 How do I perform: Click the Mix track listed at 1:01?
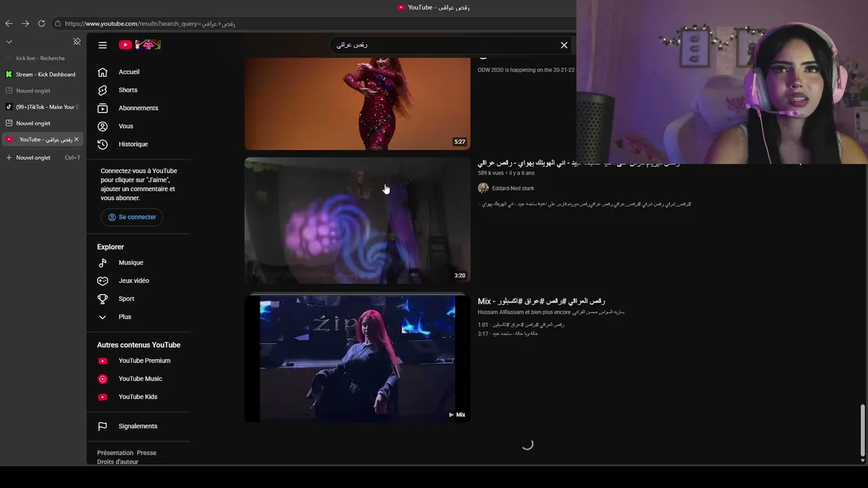point(521,325)
